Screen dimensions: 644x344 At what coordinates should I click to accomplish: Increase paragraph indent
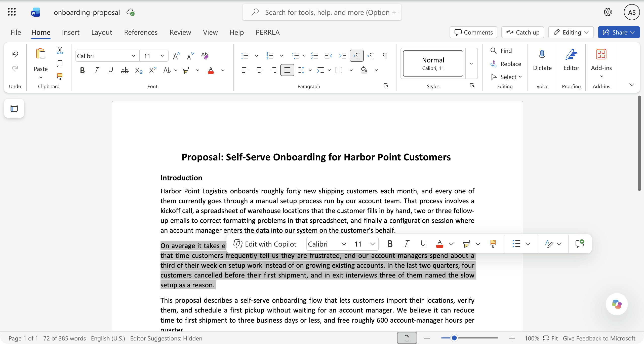click(x=342, y=56)
